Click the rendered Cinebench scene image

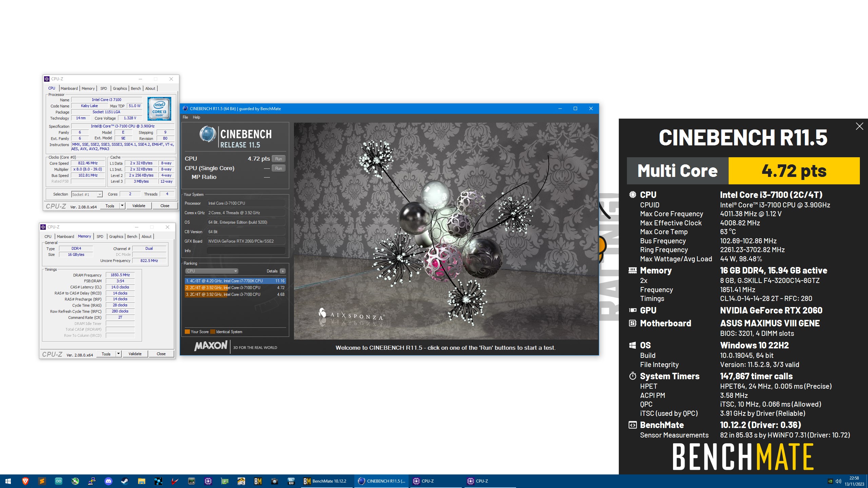[x=446, y=231]
